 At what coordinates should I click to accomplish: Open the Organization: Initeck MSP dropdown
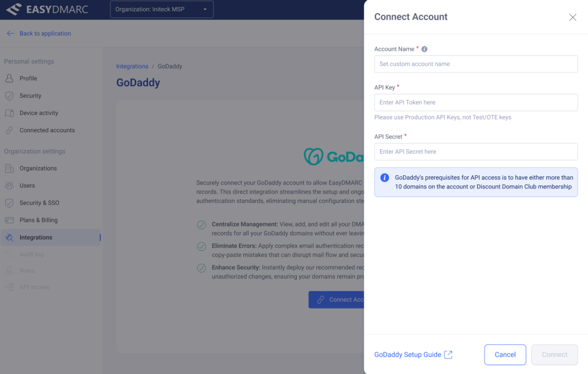(x=161, y=9)
